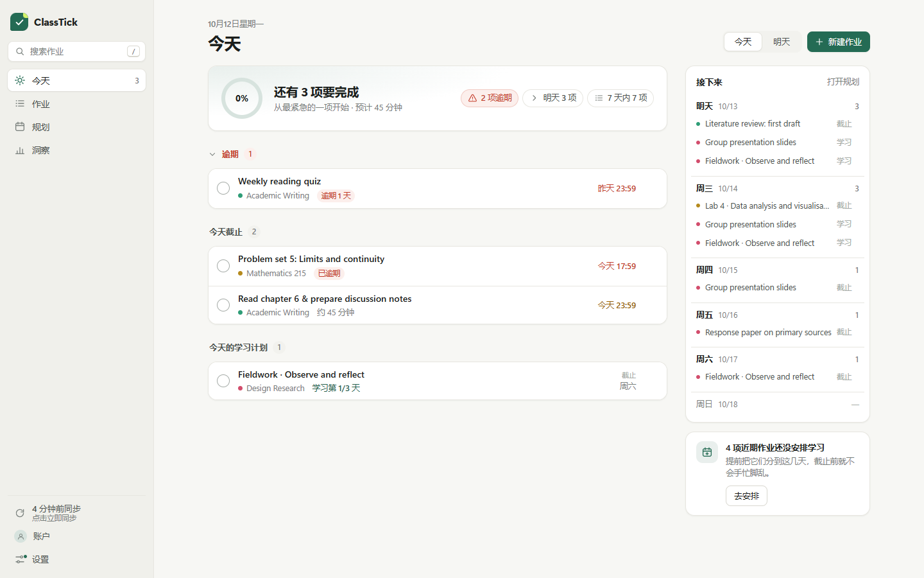924x578 pixels.
Task: Click the account avatar icon
Action: click(21, 536)
